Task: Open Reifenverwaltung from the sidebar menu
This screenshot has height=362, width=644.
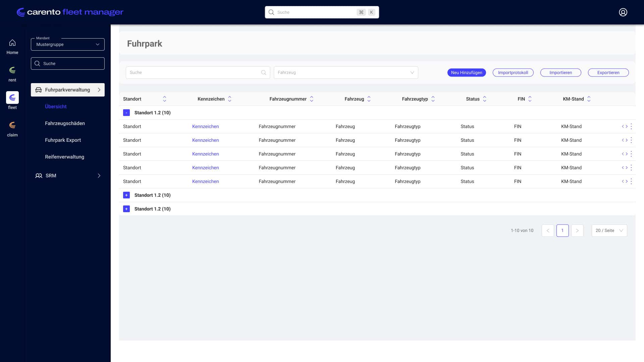Action: pos(64,157)
